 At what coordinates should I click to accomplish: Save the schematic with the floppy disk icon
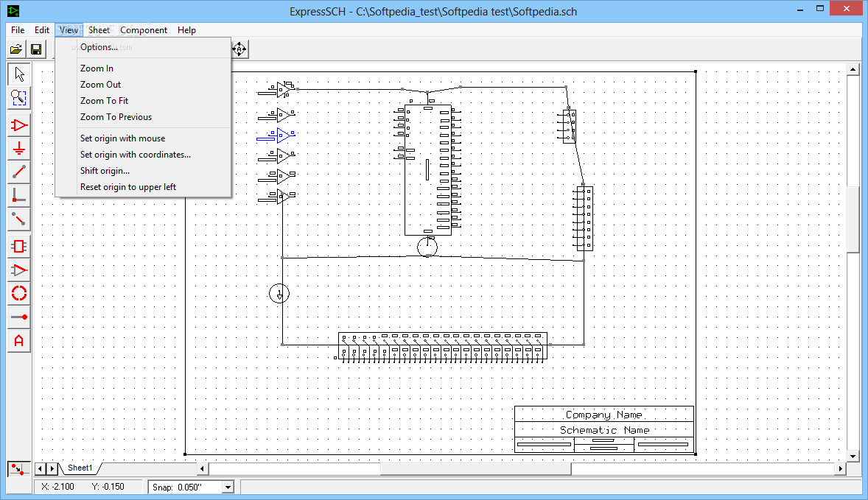pyautogui.click(x=36, y=49)
